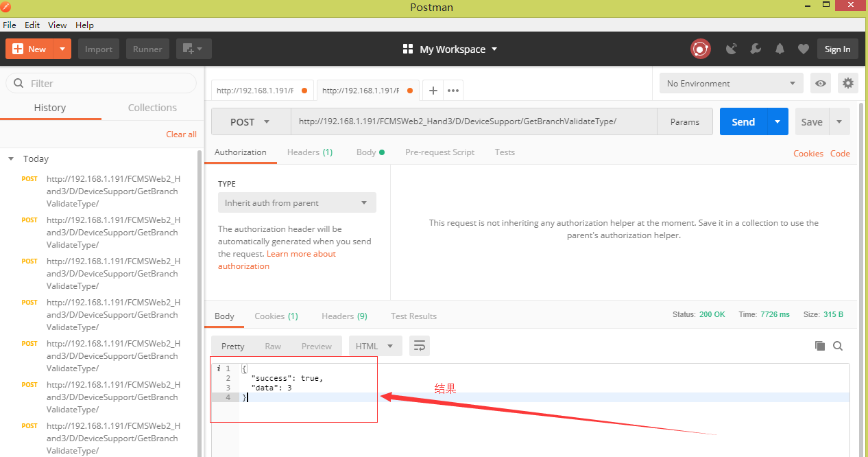This screenshot has height=457, width=868.
Task: Open the wrench settings icon
Action: point(756,49)
